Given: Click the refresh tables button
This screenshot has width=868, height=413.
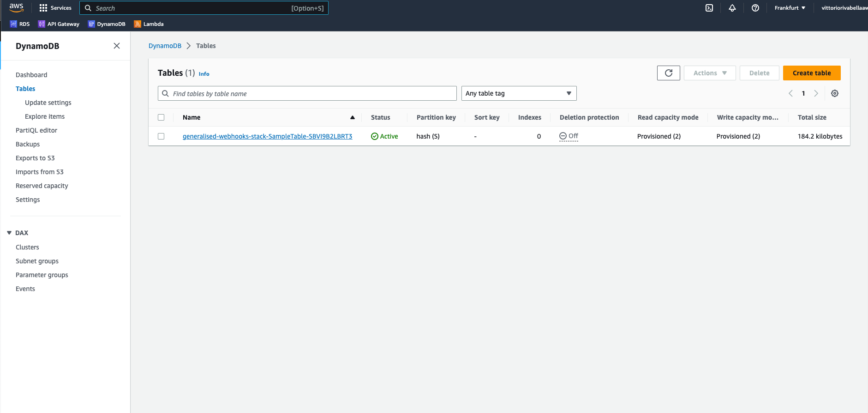Looking at the screenshot, I should click(x=668, y=73).
